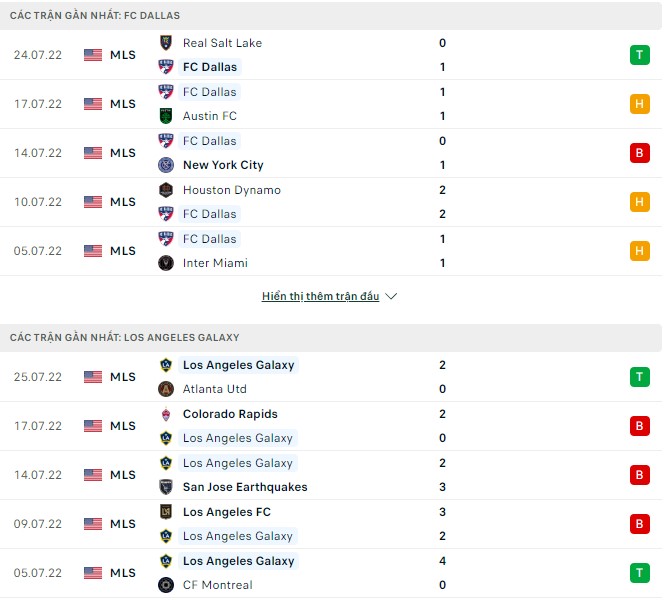Click the Colorado Rapids crest icon
667x600 pixels.
pyautogui.click(x=166, y=414)
